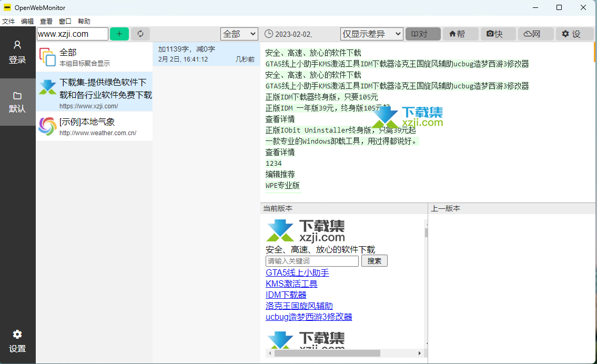The width and height of the screenshot is (597, 364).
Task: Click the clock icon next to the date
Action: tap(269, 34)
